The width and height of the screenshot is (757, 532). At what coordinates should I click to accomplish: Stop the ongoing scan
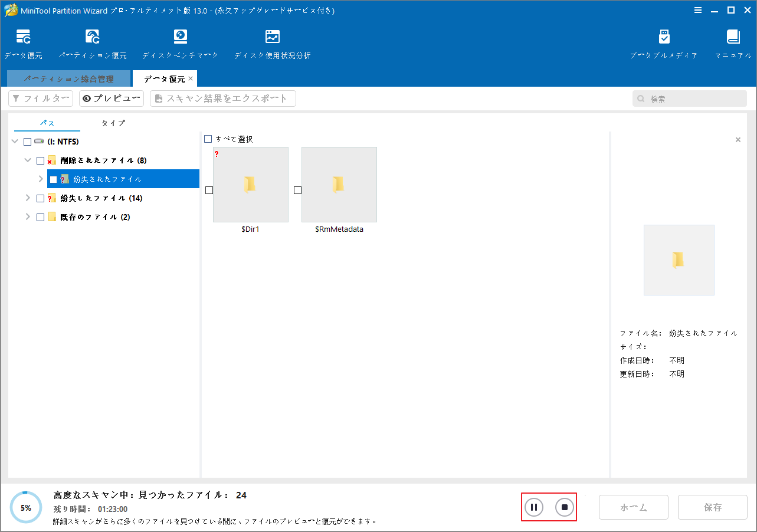564,507
